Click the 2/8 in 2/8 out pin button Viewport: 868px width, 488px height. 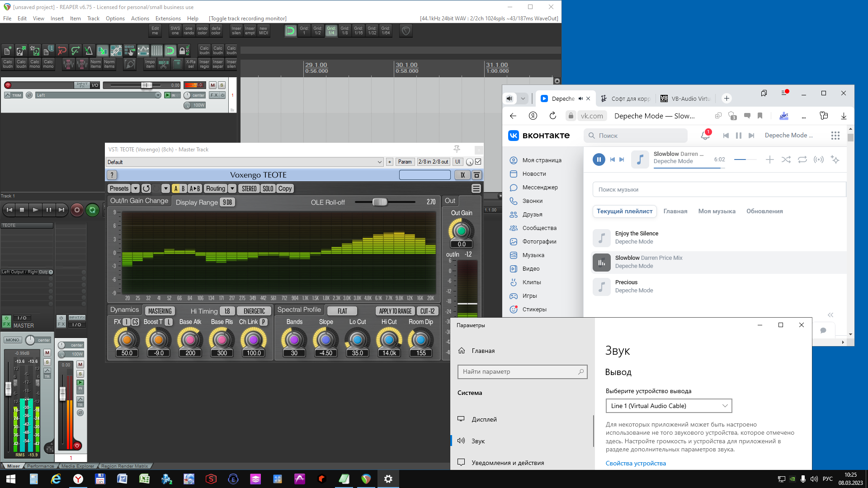(x=433, y=162)
